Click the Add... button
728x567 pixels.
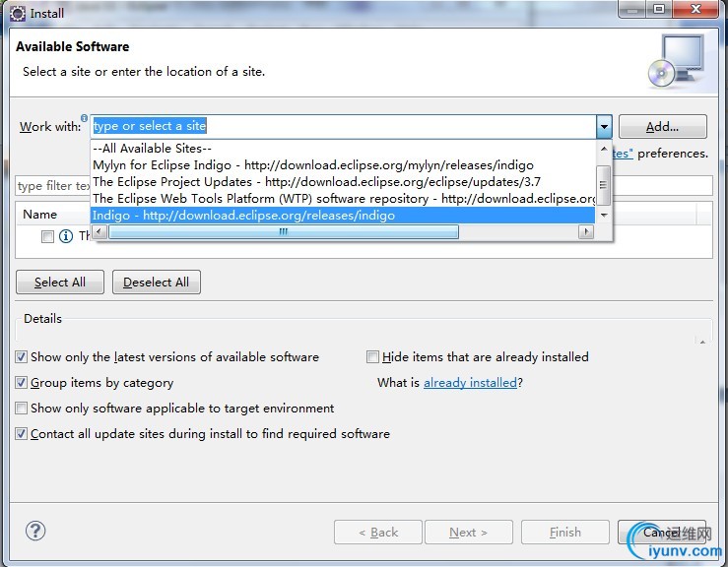click(x=663, y=126)
